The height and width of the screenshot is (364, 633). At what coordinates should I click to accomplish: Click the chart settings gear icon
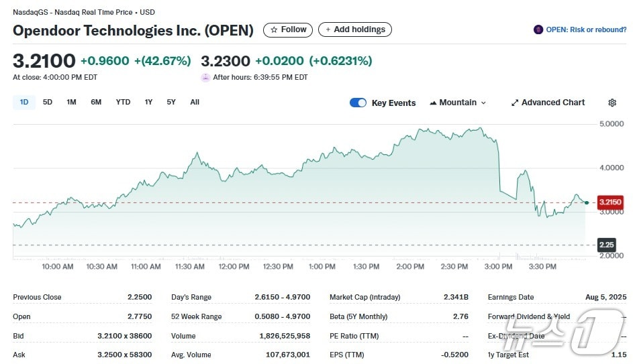[612, 103]
